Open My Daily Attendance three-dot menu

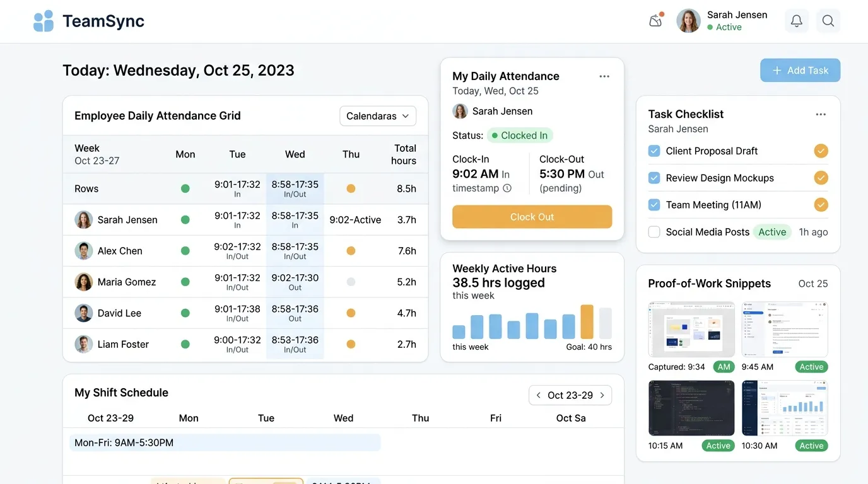tap(604, 76)
